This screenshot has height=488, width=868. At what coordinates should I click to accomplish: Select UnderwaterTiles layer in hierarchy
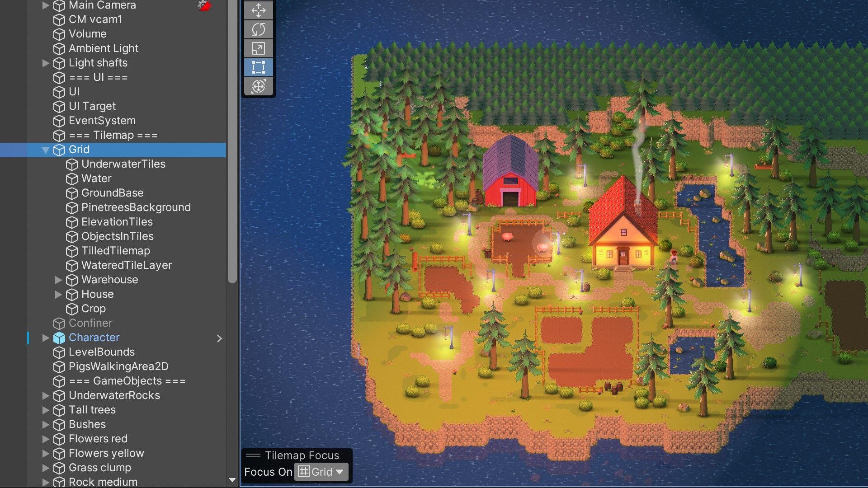(x=123, y=164)
